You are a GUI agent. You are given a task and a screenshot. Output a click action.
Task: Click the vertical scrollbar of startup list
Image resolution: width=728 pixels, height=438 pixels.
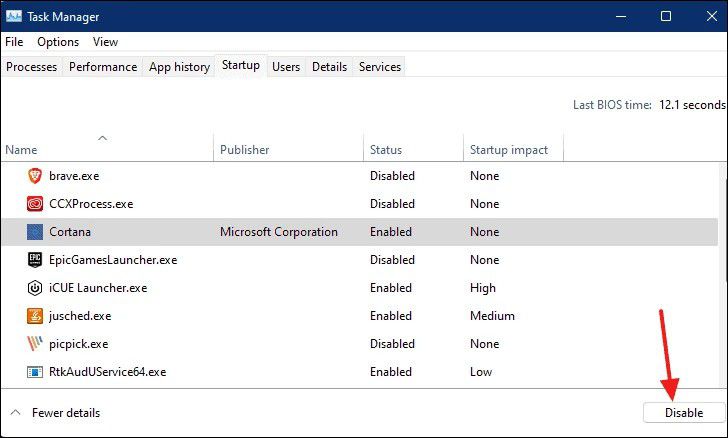(724, 274)
